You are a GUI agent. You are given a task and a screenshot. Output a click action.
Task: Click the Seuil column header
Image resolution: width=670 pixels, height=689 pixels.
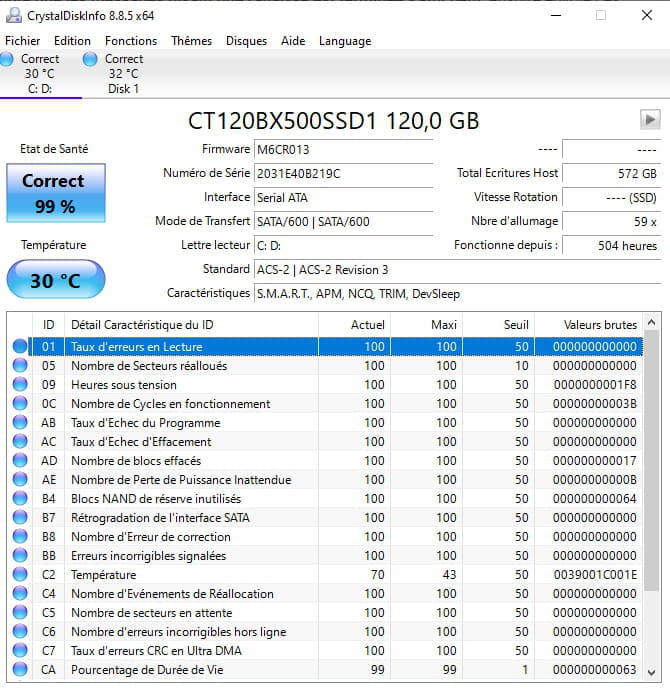(498, 325)
